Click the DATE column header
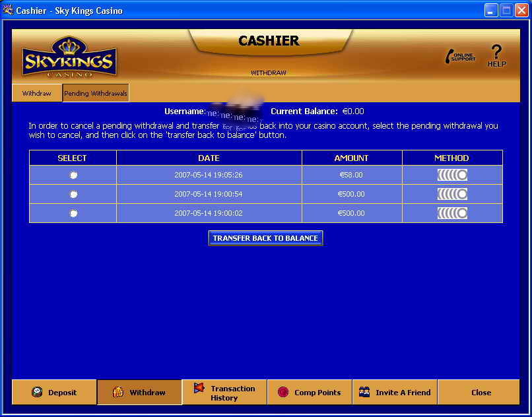 pos(209,158)
